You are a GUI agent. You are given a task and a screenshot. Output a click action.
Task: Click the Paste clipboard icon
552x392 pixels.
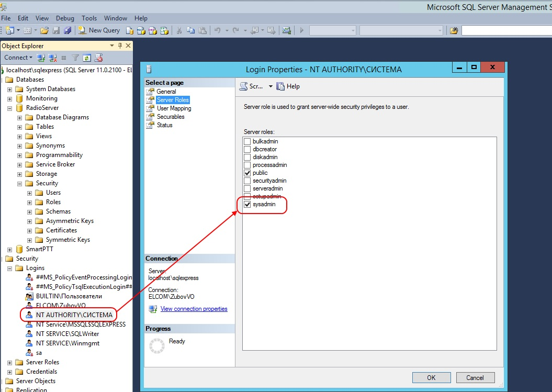(202, 31)
